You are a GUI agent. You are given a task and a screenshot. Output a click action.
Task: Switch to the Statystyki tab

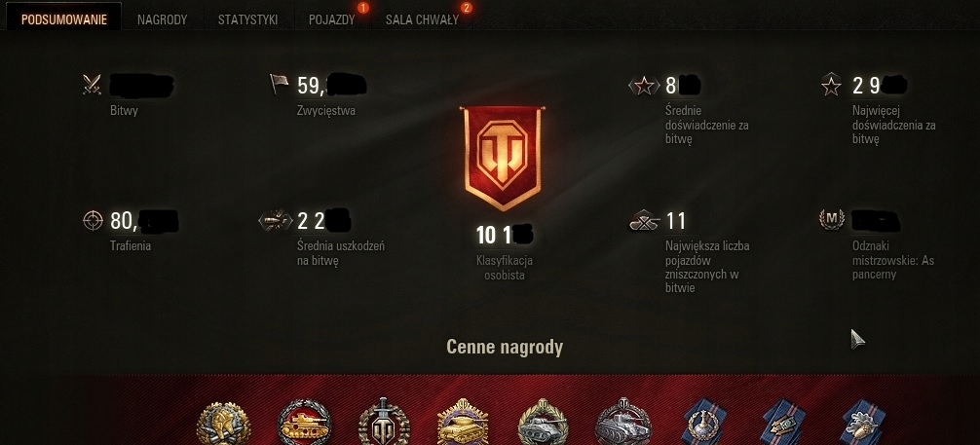coord(247,19)
